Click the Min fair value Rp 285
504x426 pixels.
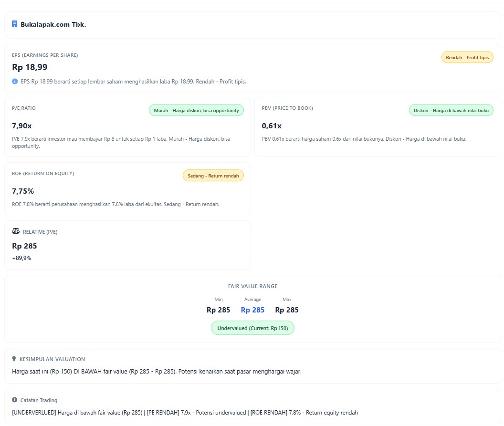point(218,310)
